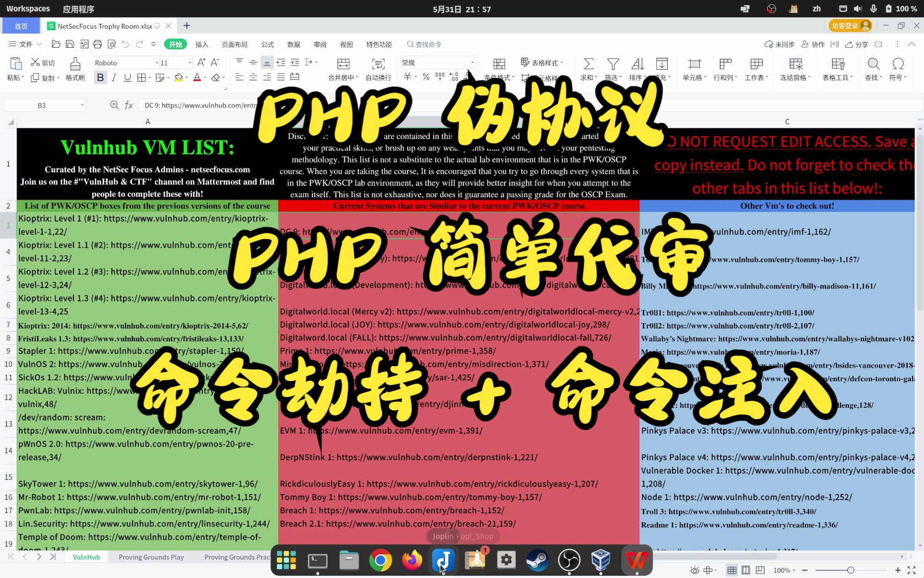
Task: Launch Chrome from the dock
Action: point(380,560)
